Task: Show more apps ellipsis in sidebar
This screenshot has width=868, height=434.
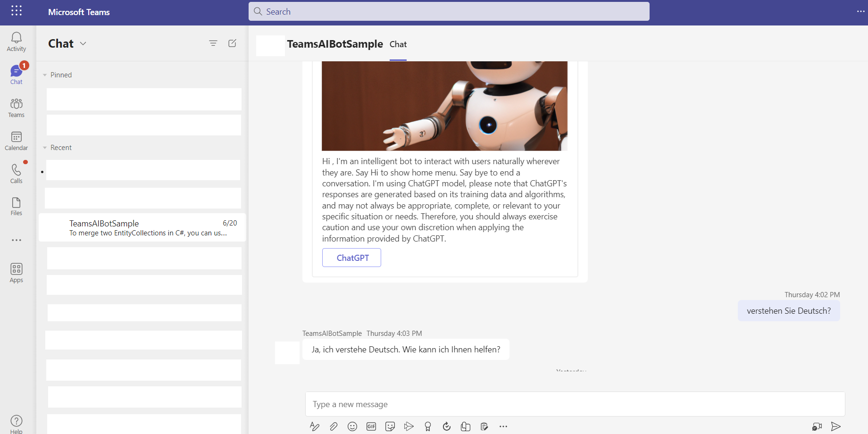Action: [x=17, y=240]
